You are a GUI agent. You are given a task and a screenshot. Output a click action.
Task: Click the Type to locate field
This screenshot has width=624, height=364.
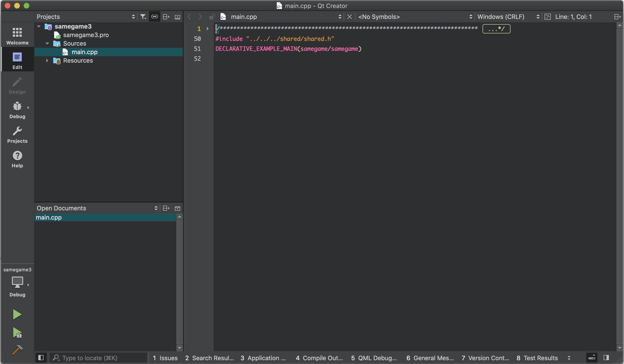point(99,358)
